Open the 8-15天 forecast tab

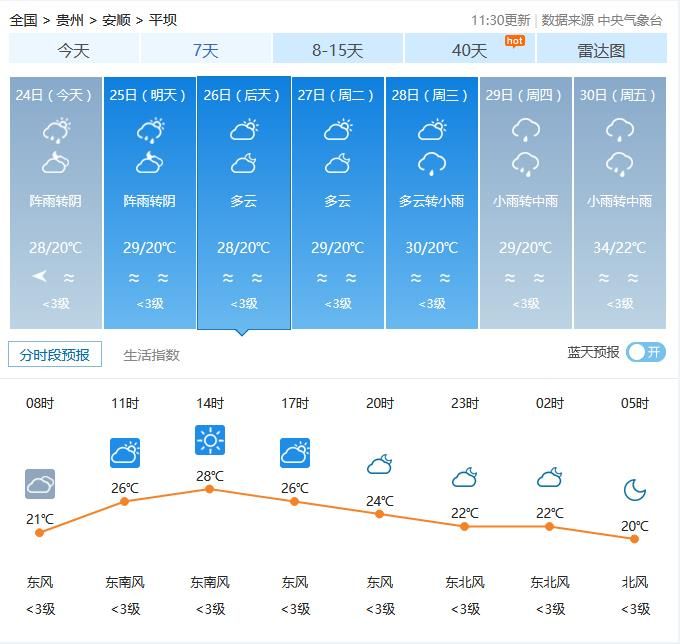click(337, 50)
